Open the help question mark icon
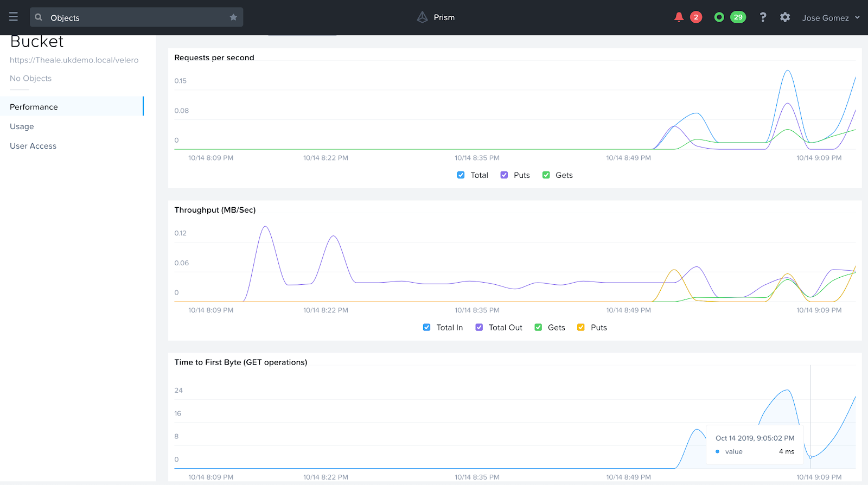This screenshot has height=485, width=868. coord(763,17)
